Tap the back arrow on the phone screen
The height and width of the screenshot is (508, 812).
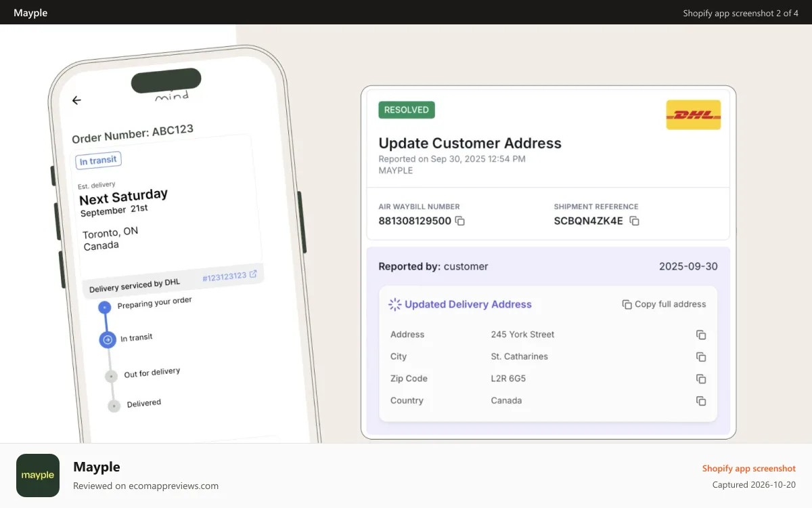click(76, 100)
